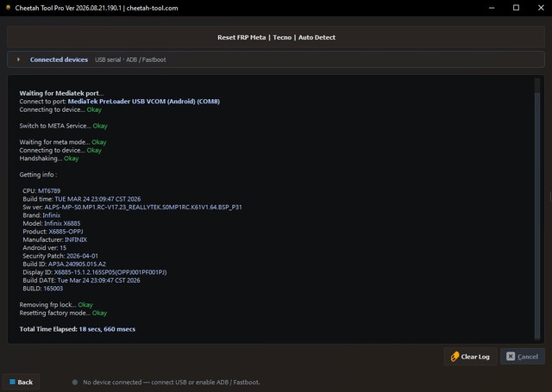Viewport: 552px width, 392px height.
Task: Click the BUILD: 165003 line
Action: (42, 289)
